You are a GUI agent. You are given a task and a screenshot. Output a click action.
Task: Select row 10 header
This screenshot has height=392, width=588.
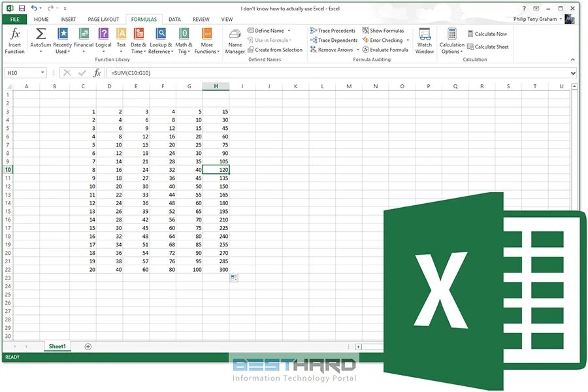(x=8, y=170)
